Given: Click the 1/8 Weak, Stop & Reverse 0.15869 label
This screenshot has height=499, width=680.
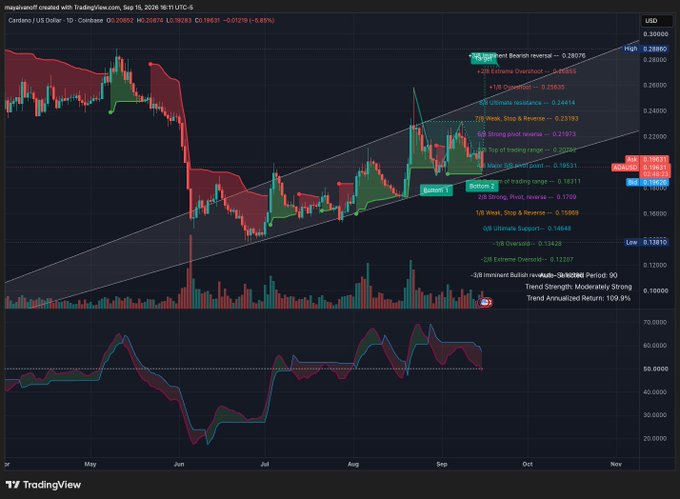Looking at the screenshot, I should [x=527, y=213].
